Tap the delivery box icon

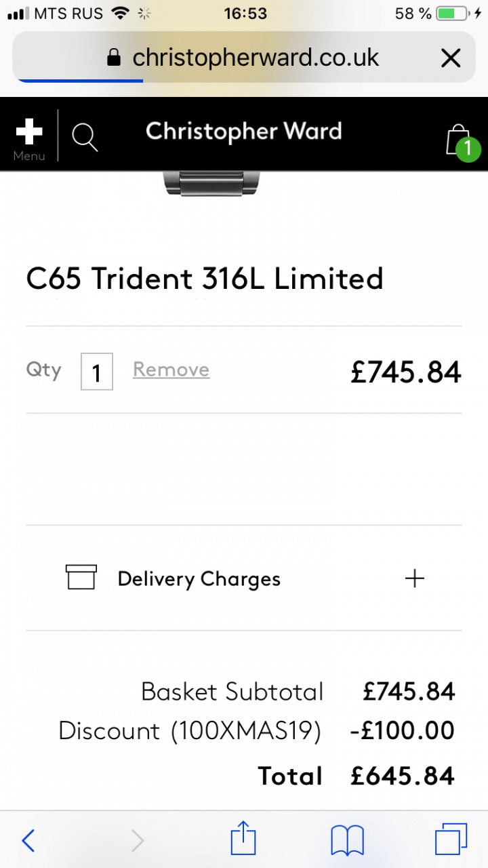pos(81,578)
